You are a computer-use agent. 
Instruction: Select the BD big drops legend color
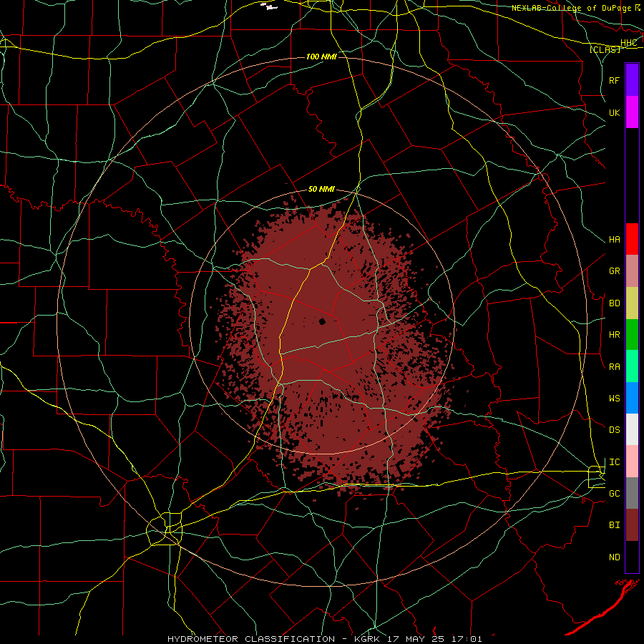632,303
